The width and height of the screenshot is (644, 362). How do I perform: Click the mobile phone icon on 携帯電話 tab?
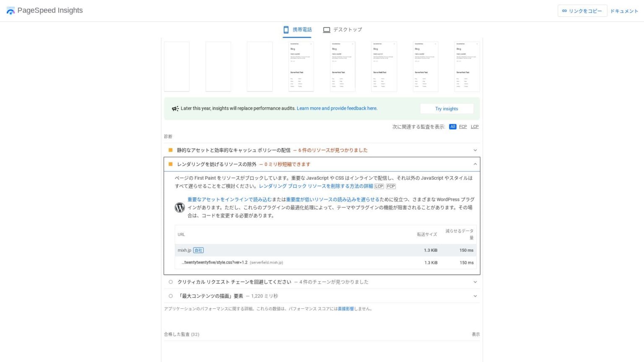(286, 29)
